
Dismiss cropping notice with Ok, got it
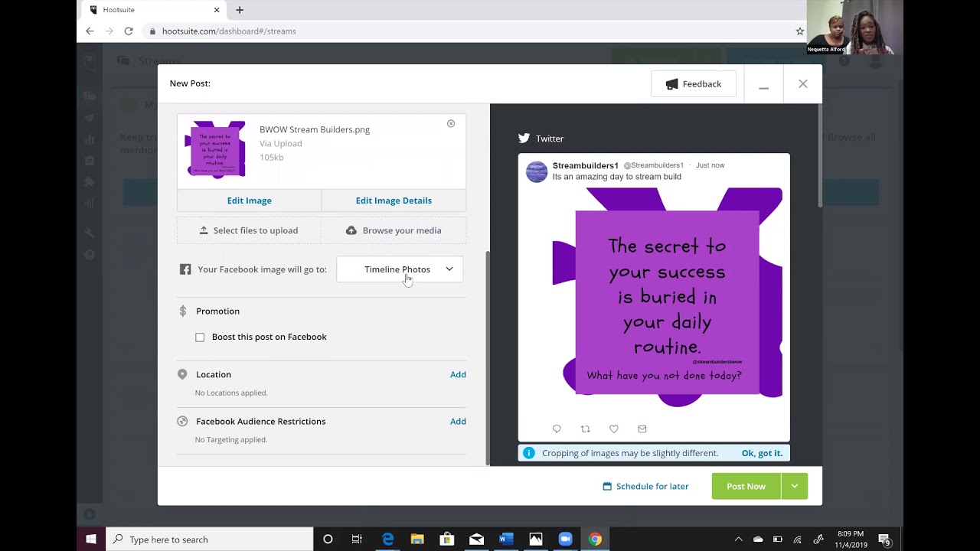pyautogui.click(x=762, y=453)
